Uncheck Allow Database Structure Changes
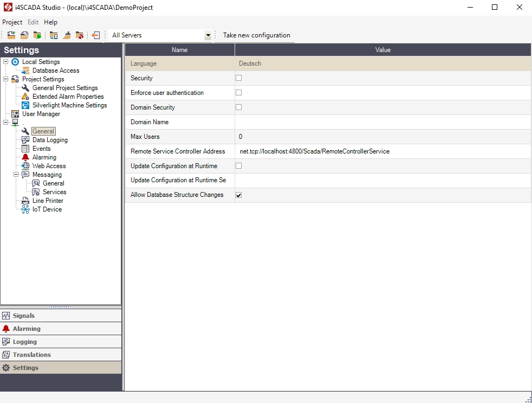This screenshot has height=403, width=532. [x=238, y=195]
